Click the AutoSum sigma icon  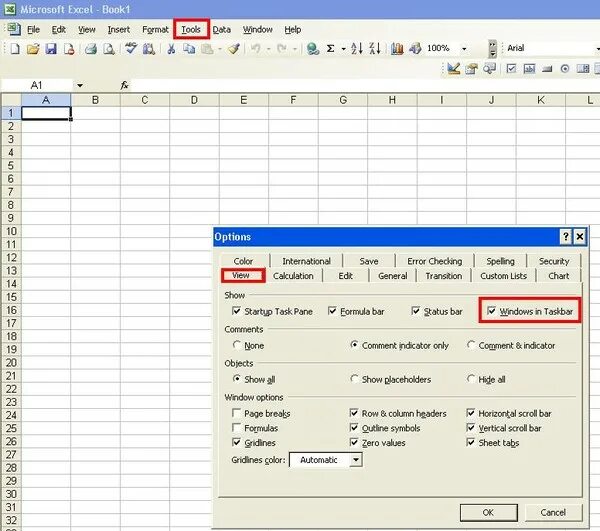pos(331,49)
